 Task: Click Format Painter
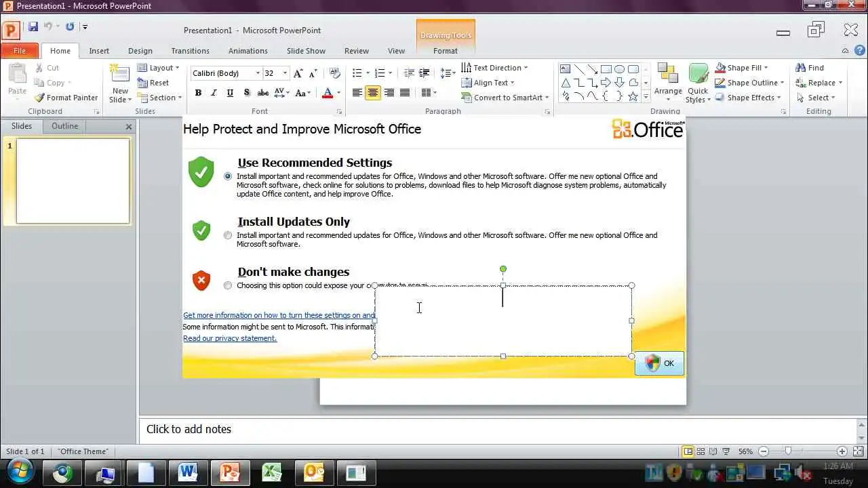[66, 98]
